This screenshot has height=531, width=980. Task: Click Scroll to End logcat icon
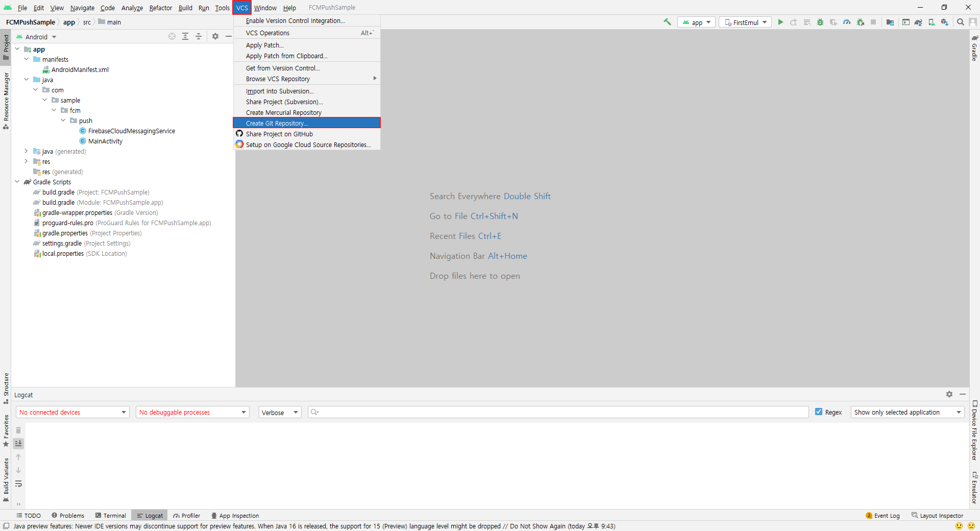click(18, 444)
